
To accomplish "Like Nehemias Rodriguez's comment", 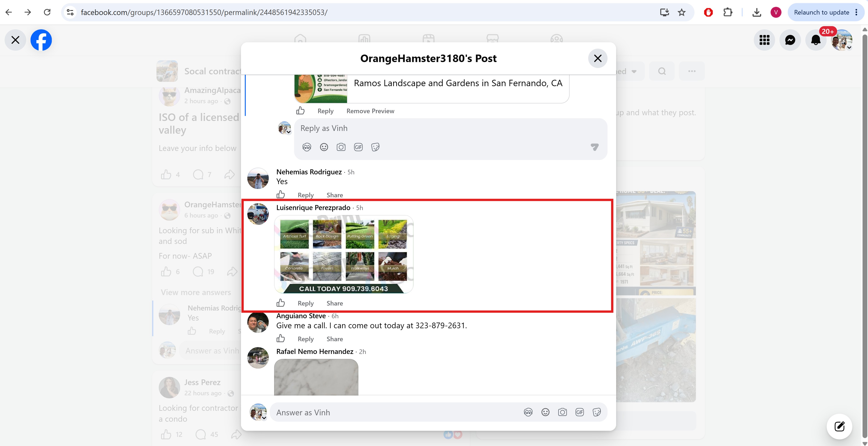I will 281,195.
